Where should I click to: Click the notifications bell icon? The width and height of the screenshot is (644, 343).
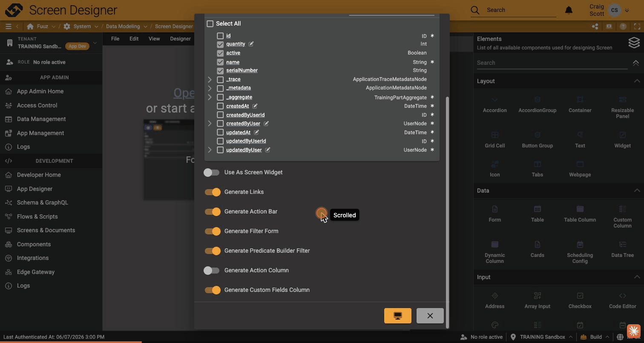tap(569, 10)
